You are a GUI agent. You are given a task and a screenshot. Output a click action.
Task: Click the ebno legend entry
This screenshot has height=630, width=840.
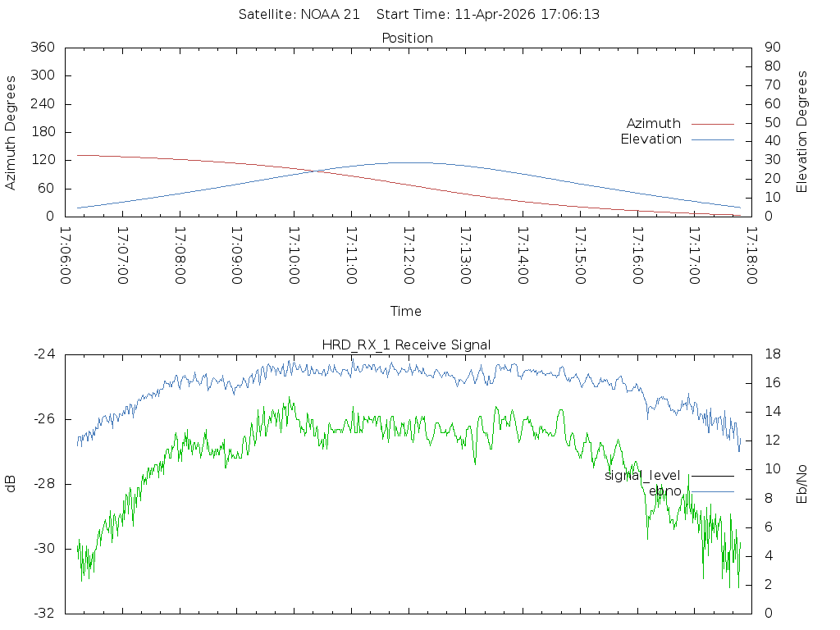[x=664, y=491]
